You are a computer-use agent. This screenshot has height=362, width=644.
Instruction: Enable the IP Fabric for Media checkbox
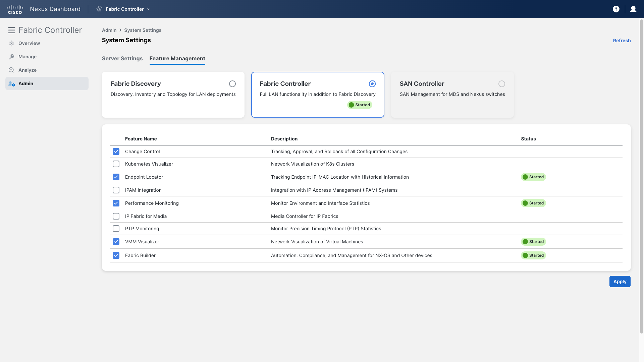116,216
